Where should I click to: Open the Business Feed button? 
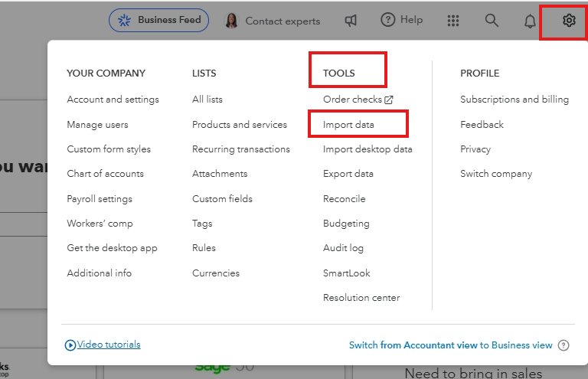click(159, 21)
